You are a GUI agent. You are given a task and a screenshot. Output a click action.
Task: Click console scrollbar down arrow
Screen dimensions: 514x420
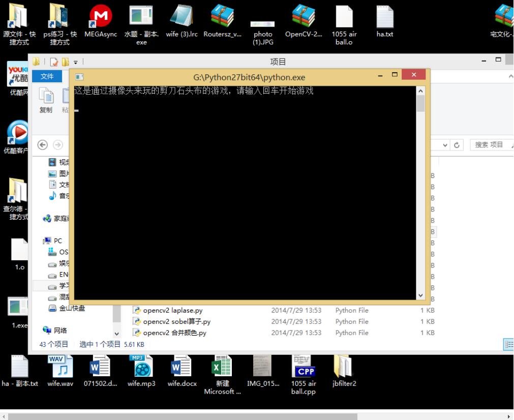tap(420, 295)
